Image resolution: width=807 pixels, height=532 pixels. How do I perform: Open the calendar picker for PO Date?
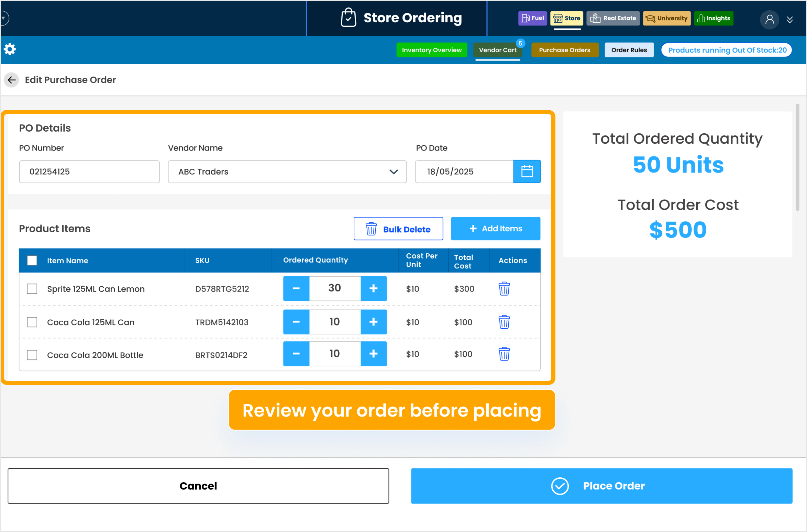[527, 171]
